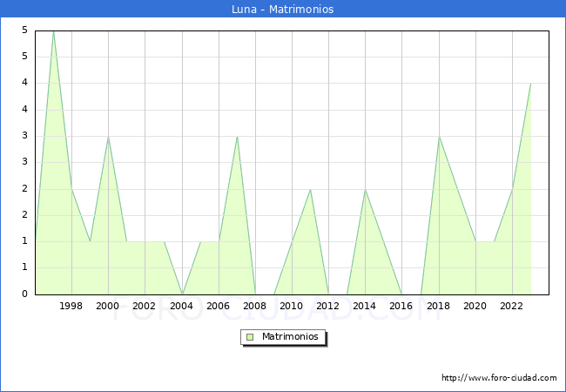Click the 2014 peak at value 2
This screenshot has height=392, width=566.
366,190
